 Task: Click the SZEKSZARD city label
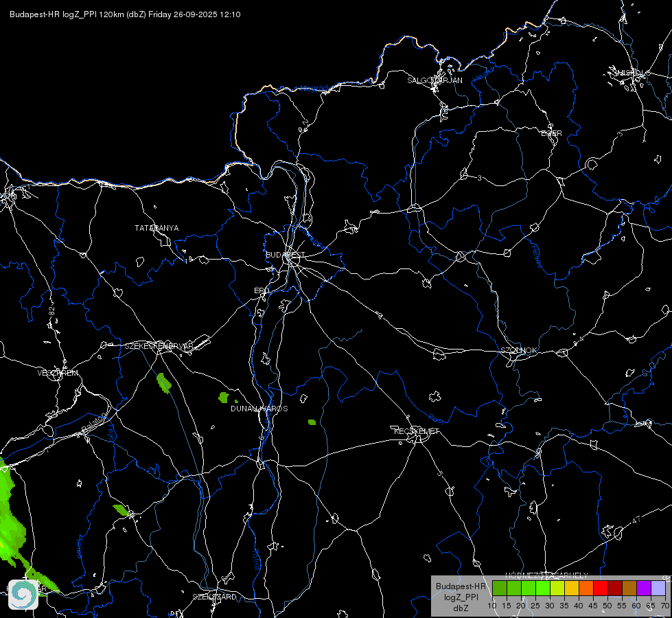pos(214,597)
